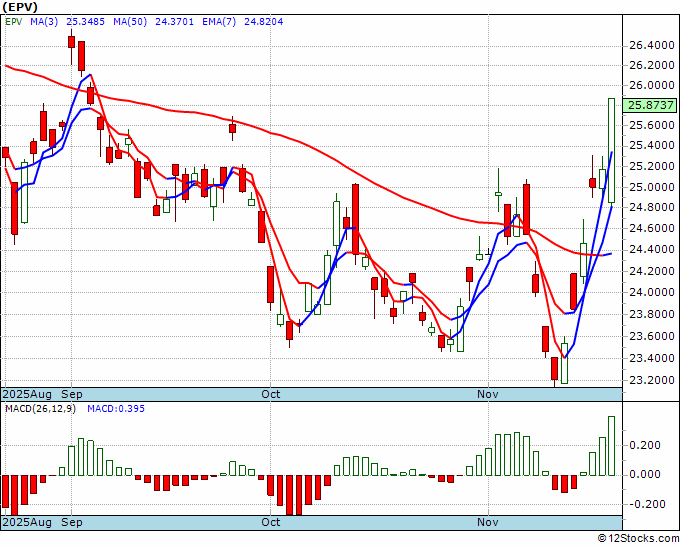The width and height of the screenshot is (680, 546).
Task: Click the EPV legend label in green
Action: pyautogui.click(x=13, y=22)
